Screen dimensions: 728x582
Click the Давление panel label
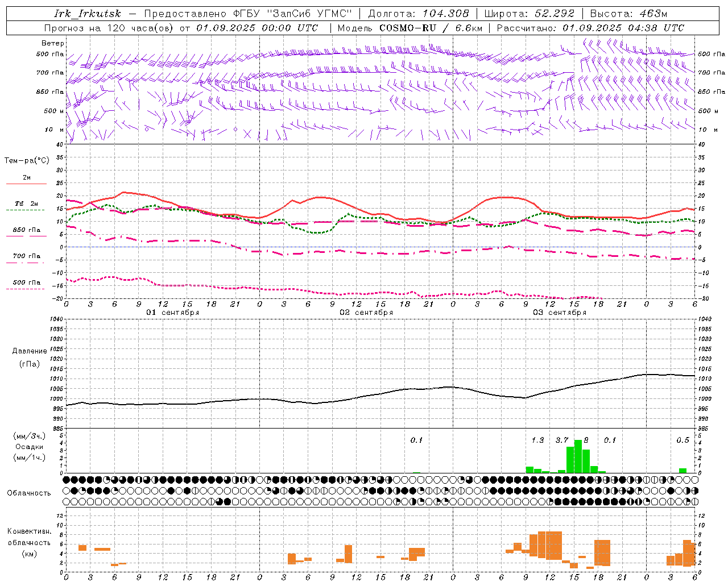coord(30,351)
